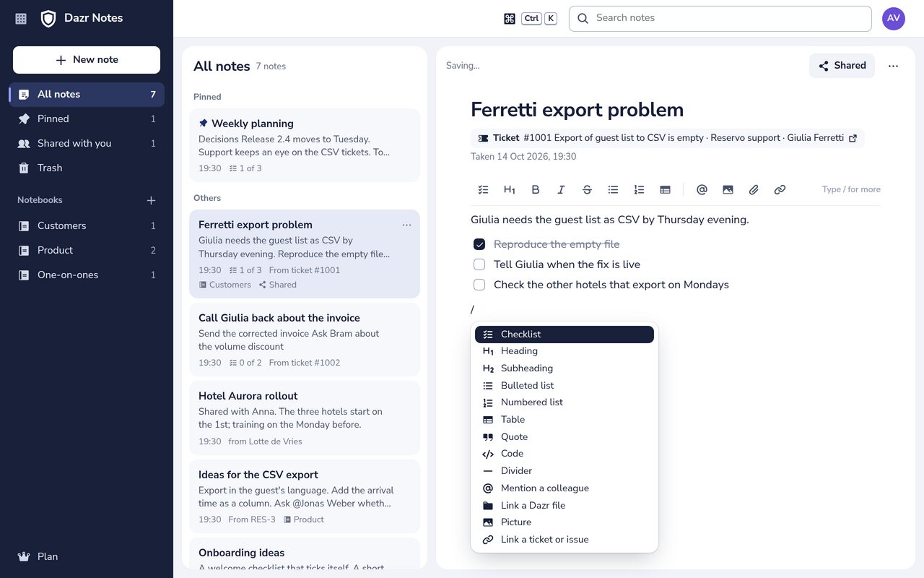Select Quote from the slash menu
Screen dimensions: 924x578
(x=565, y=437)
